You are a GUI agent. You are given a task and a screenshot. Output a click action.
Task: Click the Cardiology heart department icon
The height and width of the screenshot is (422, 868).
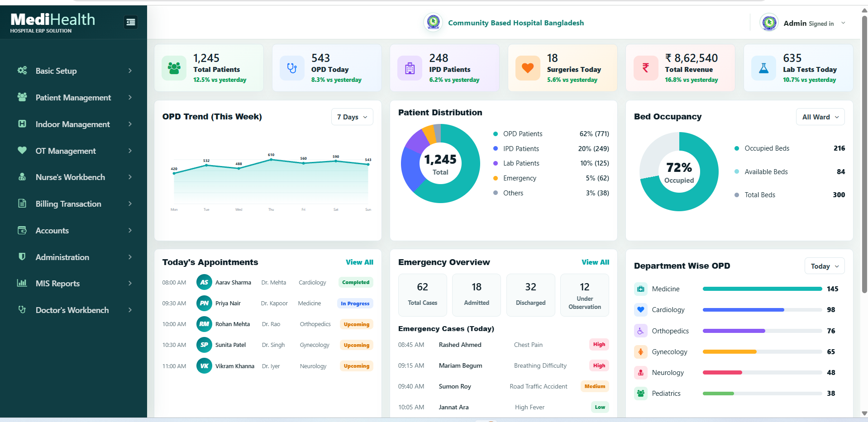pyautogui.click(x=640, y=309)
